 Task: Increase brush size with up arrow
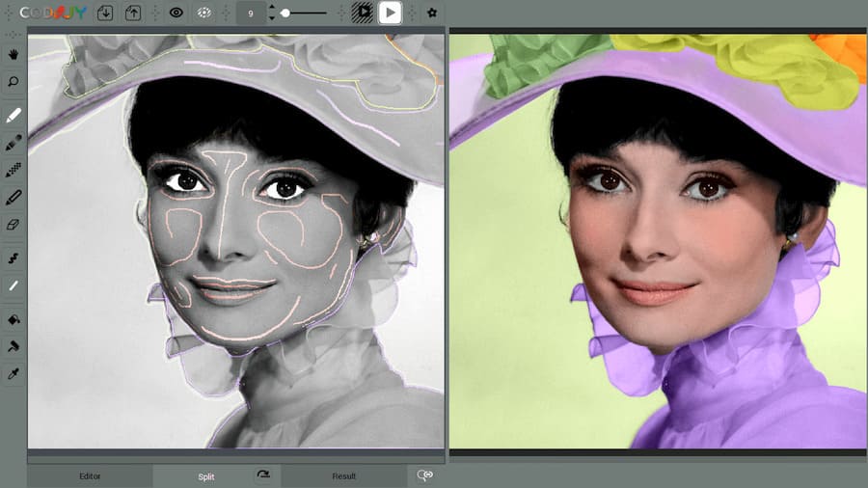coord(271,8)
